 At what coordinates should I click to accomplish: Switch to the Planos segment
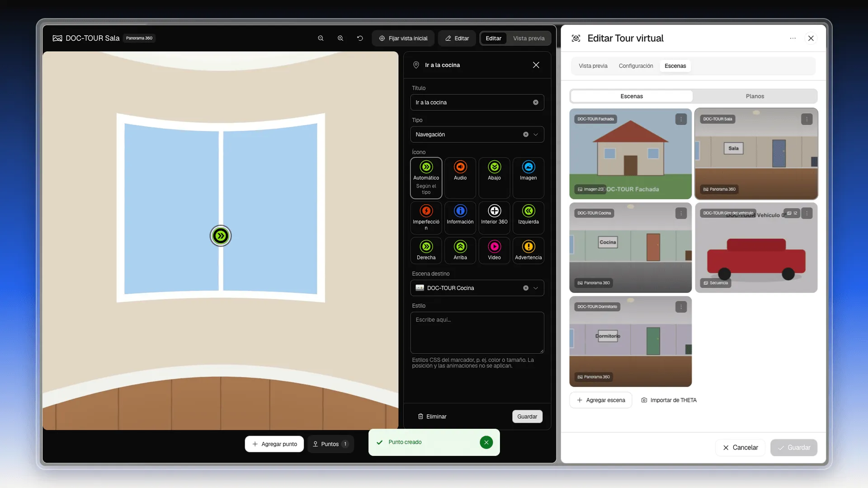point(755,96)
